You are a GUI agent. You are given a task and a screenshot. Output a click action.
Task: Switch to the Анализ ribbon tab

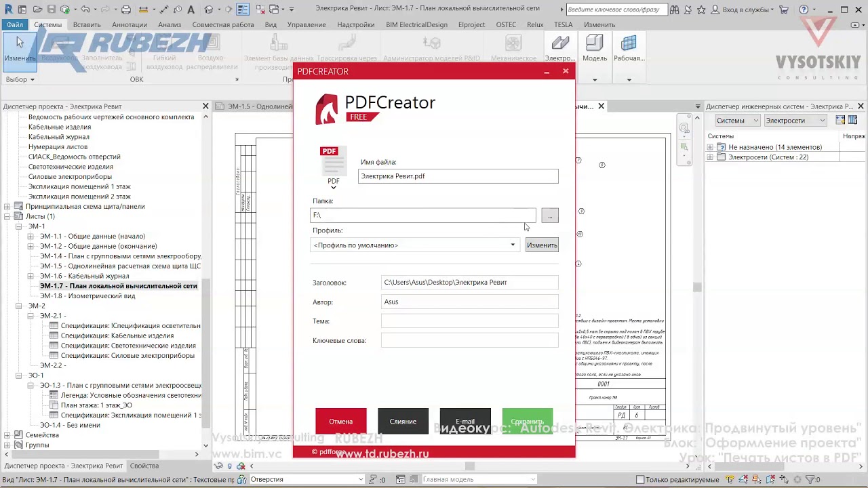point(170,24)
